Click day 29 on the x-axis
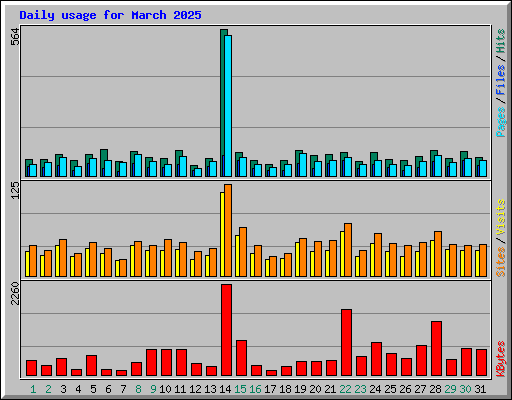The height and width of the screenshot is (400, 512). (450, 389)
